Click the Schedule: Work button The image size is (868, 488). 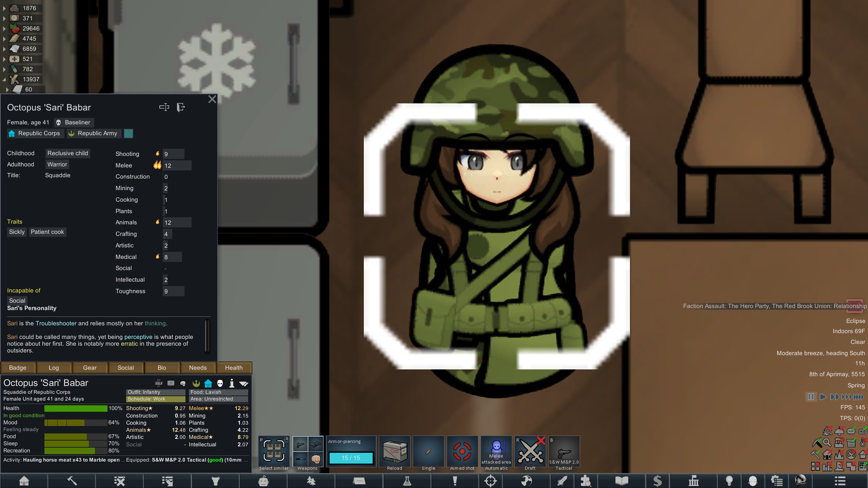pos(156,399)
